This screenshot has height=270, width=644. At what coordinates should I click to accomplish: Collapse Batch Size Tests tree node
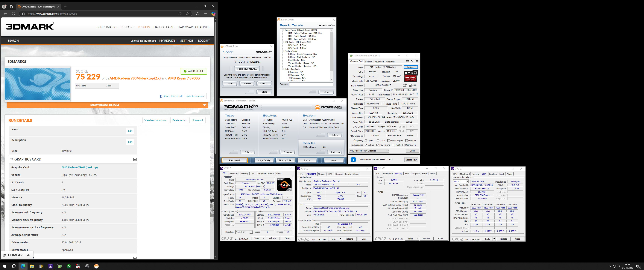click(283, 69)
